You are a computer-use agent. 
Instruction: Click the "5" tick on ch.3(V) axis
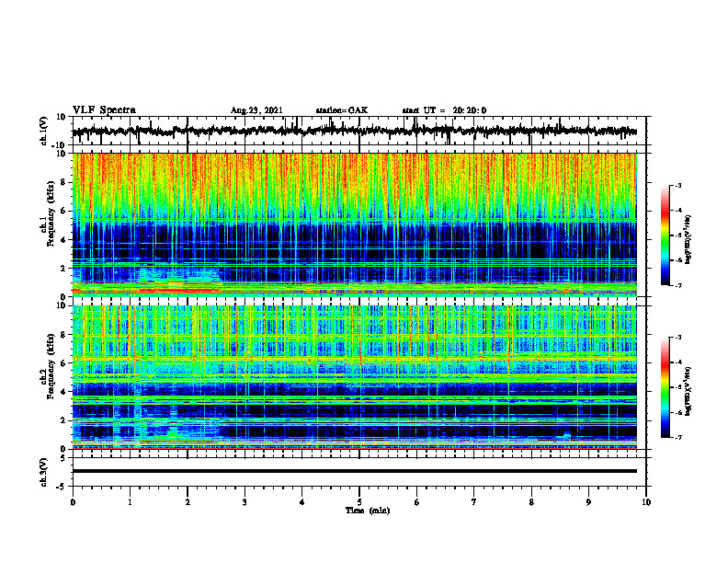click(64, 458)
